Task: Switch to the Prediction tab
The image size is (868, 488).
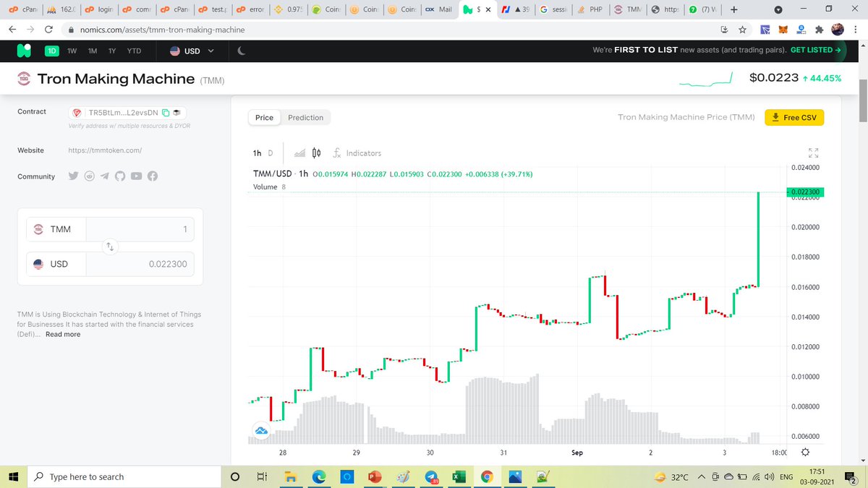Action: click(x=305, y=117)
